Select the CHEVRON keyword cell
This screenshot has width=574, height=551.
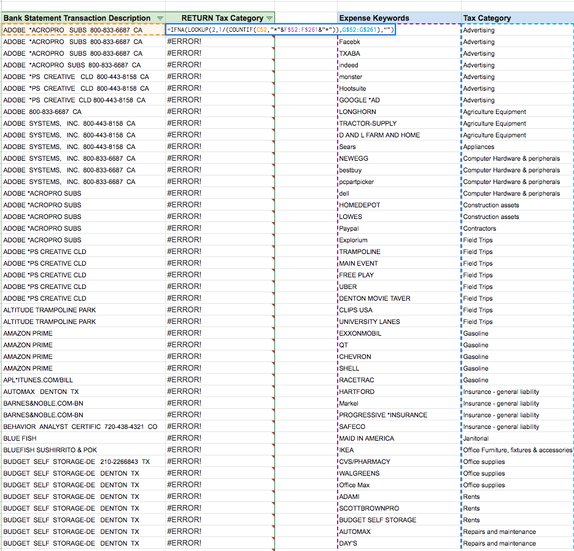pyautogui.click(x=399, y=357)
